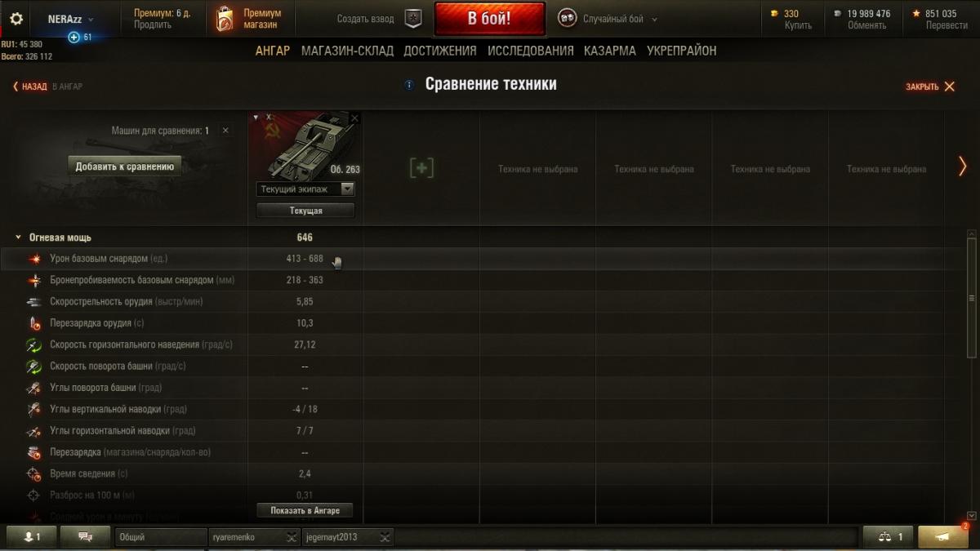This screenshot has height=551, width=980.
Task: Click Добавить к сравнению button
Action: click(x=125, y=167)
